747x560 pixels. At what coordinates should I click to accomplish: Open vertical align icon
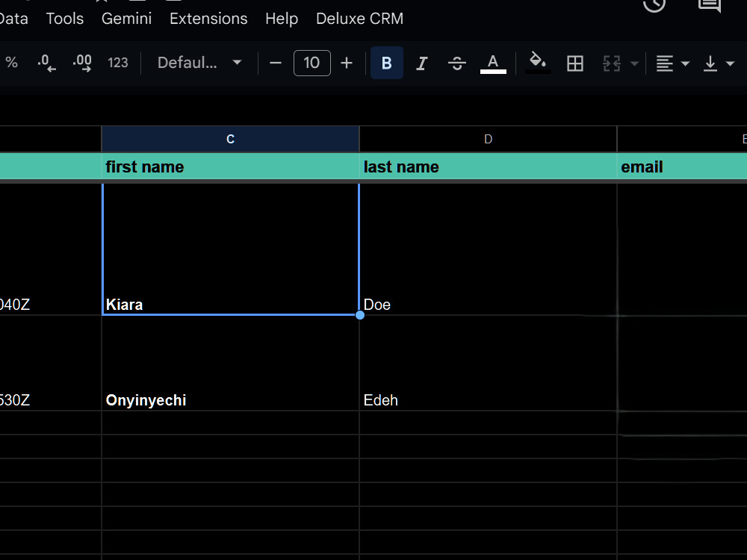[710, 63]
